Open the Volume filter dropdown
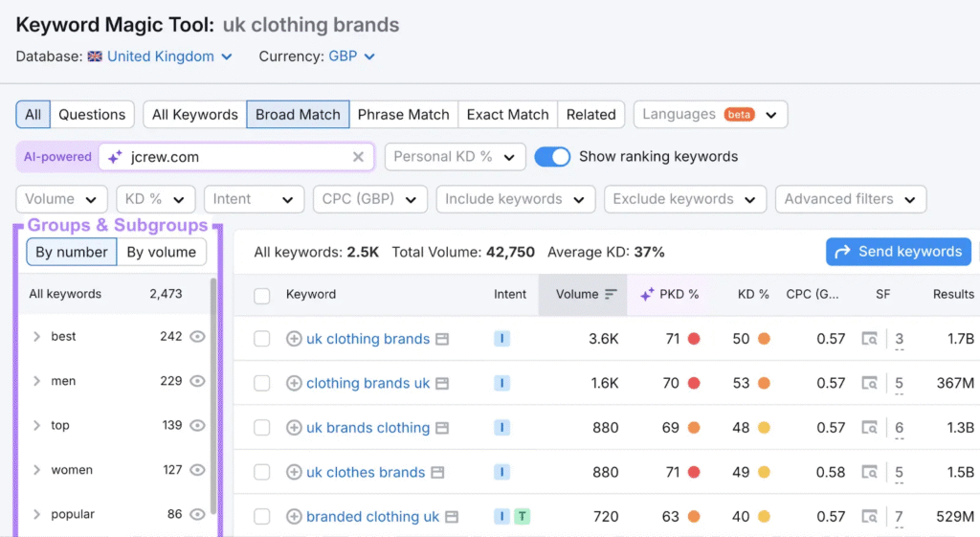Viewport: 980px width, 537px height. point(61,199)
